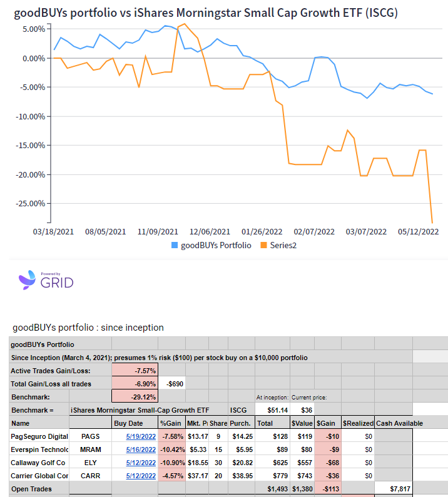
Task: Select the PagSeguro Digital name cell
Action: coord(39,436)
